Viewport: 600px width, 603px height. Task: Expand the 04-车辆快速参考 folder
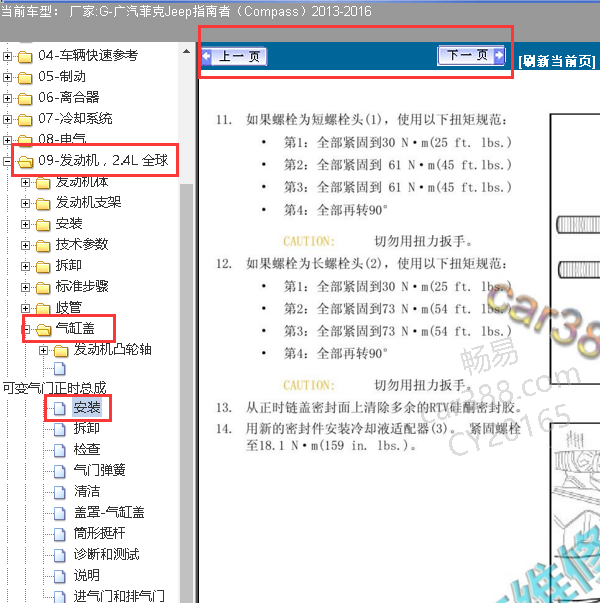point(7,56)
